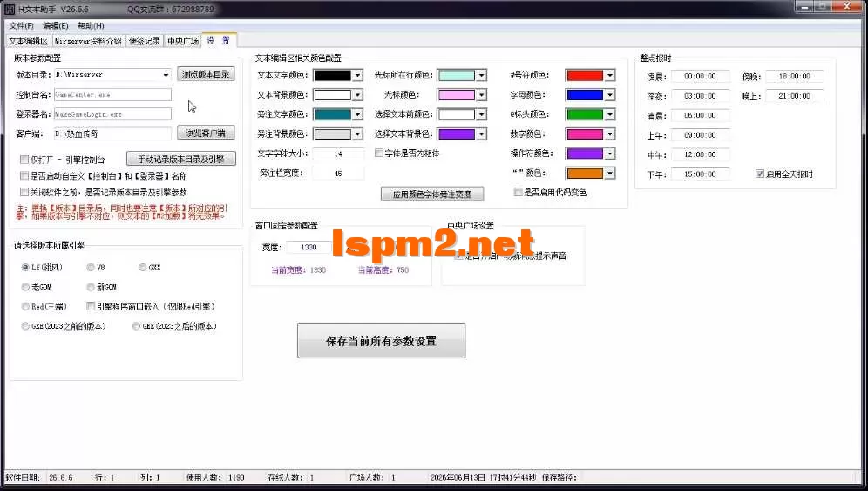The image size is (868, 491).
Task: Toggle 字体是否为粗体 checkbox
Action: [379, 153]
